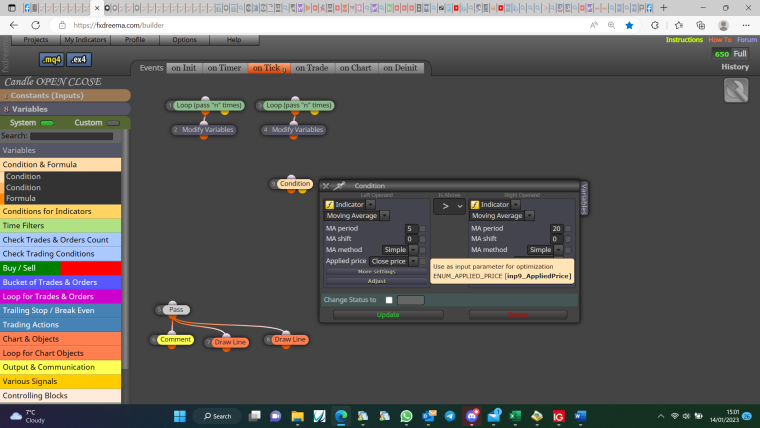Close the Condition dialog with X icon
This screenshot has width=760, height=428.
click(326, 186)
